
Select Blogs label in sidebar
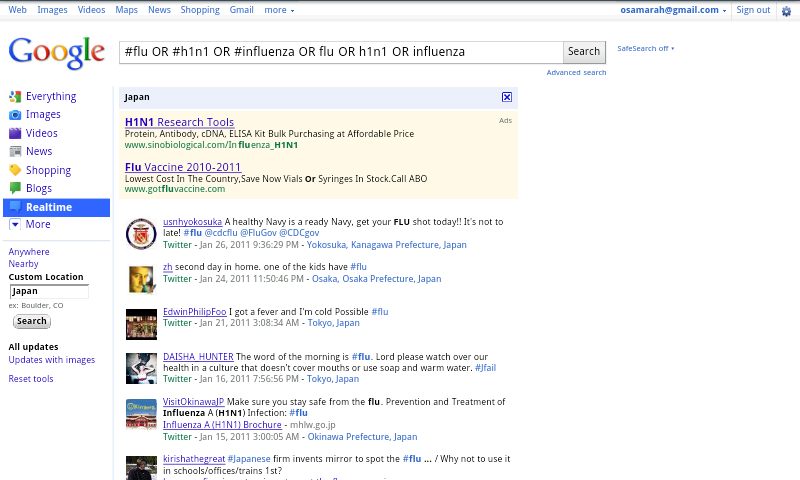(39, 188)
